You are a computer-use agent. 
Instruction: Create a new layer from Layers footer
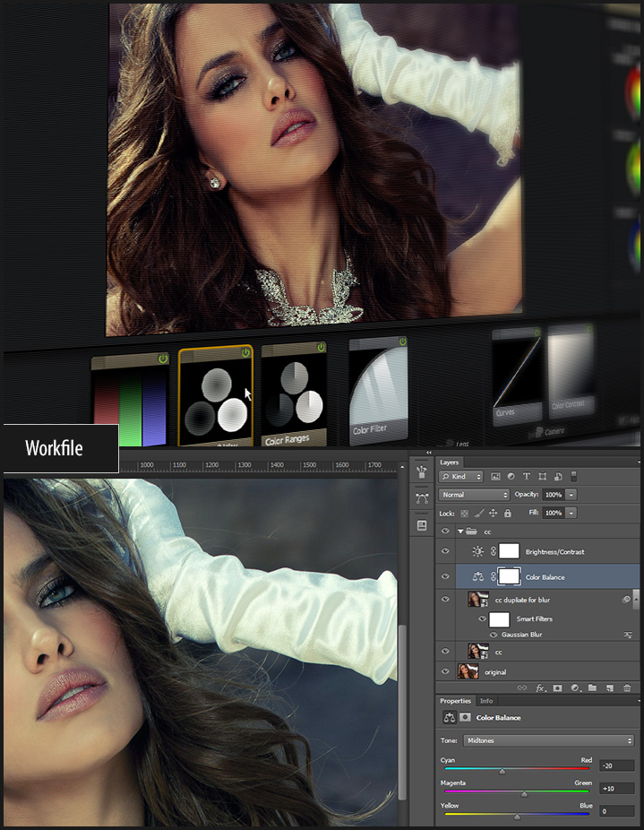[609, 687]
